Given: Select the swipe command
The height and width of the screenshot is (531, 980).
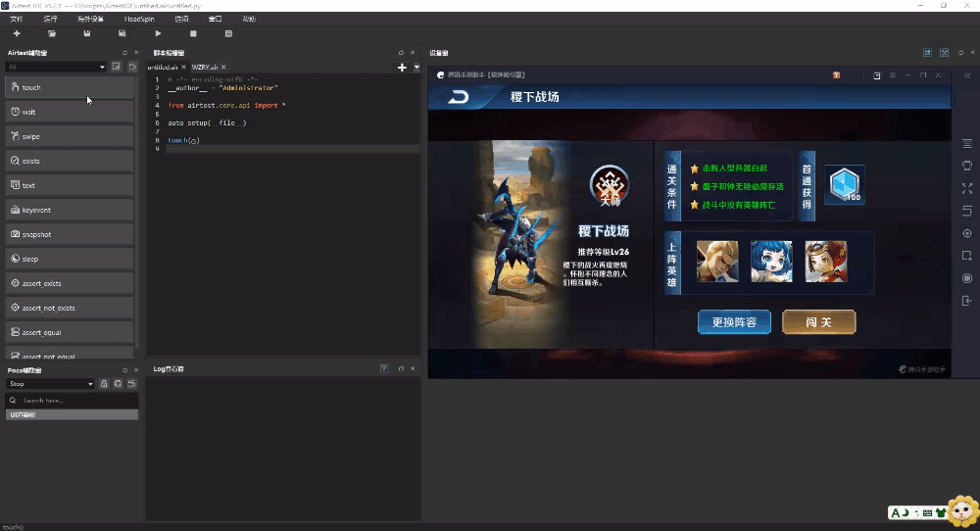Looking at the screenshot, I should point(70,136).
